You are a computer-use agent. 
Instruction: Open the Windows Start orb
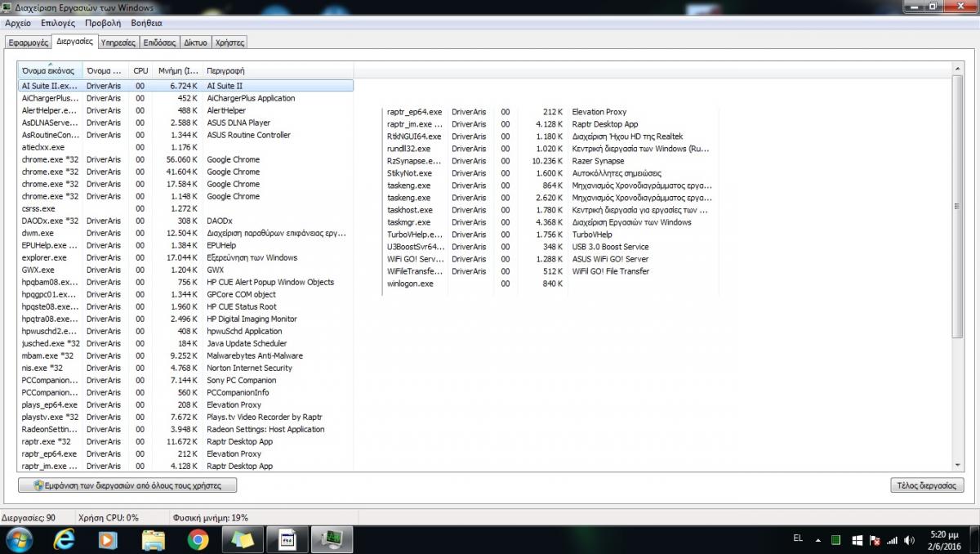(19, 539)
